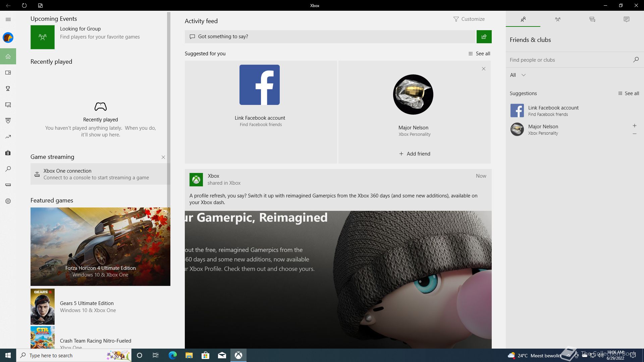
Task: Click the compact view icon in title bar
Action: click(x=40, y=5)
